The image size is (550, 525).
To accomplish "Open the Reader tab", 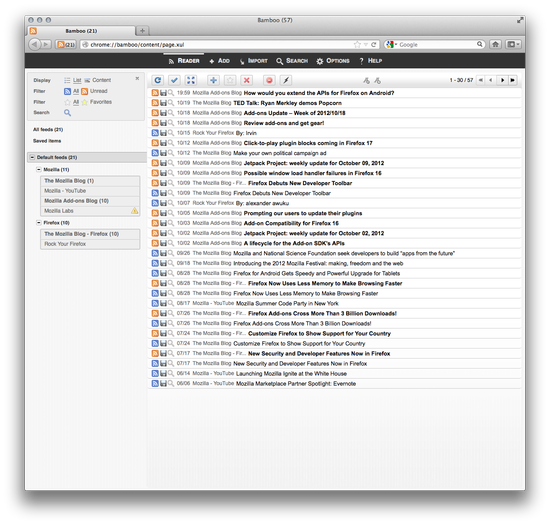I will pos(184,61).
